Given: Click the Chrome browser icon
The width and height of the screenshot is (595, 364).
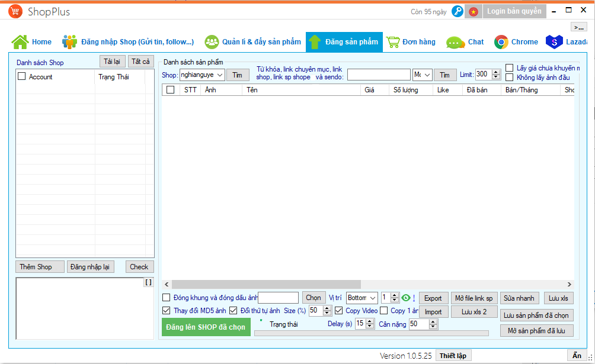Looking at the screenshot, I should [501, 42].
